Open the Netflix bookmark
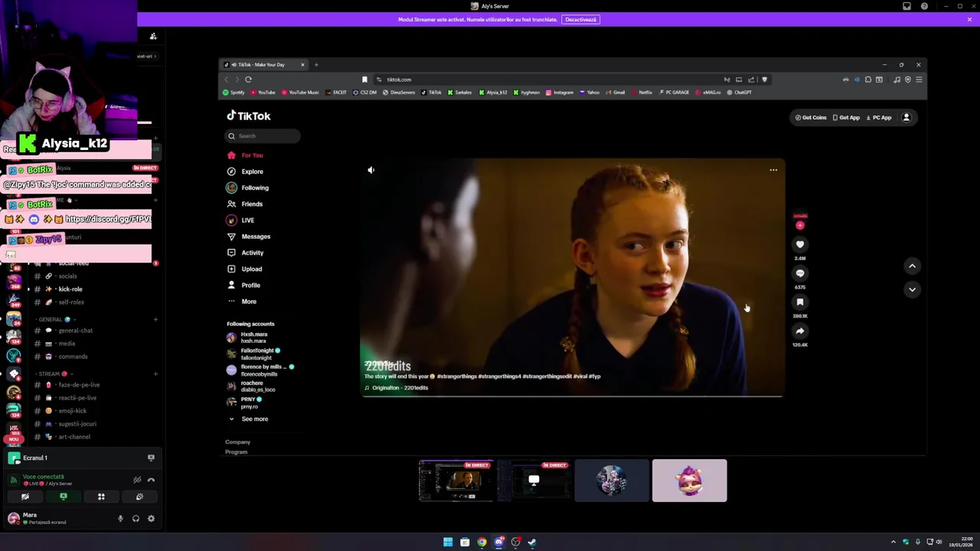This screenshot has width=980, height=551. (642, 93)
